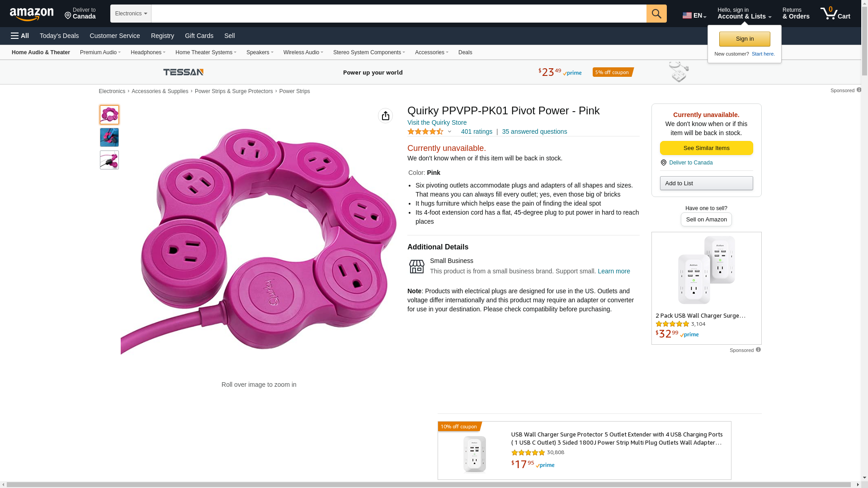Open the shopping cart

point(835,14)
